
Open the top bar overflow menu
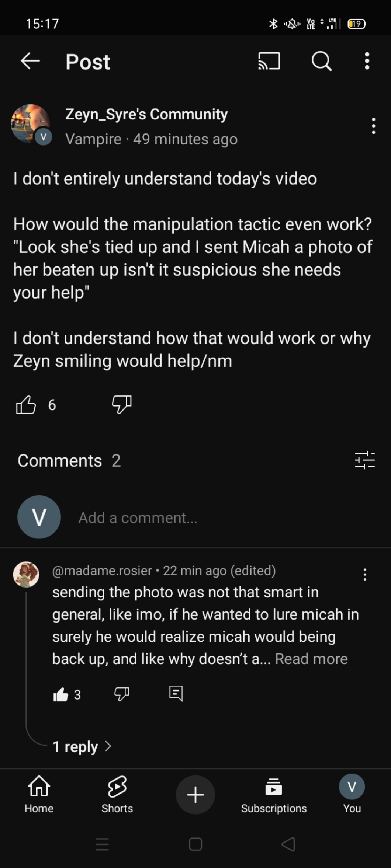coord(367,61)
